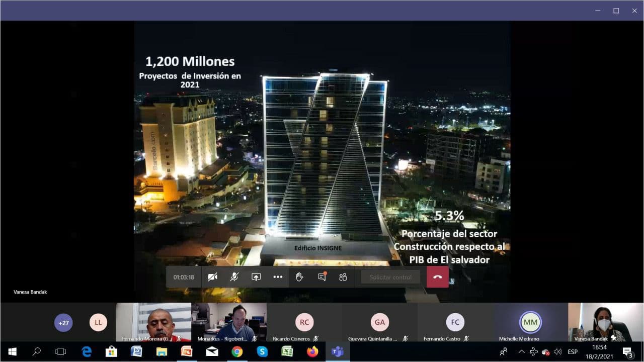Open Skype from the taskbar

click(262, 351)
